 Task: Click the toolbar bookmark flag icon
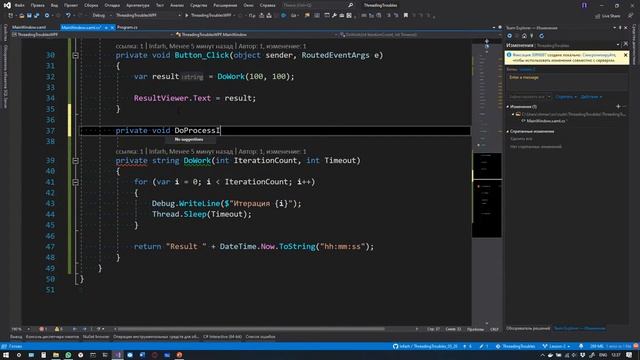click(x=406, y=16)
